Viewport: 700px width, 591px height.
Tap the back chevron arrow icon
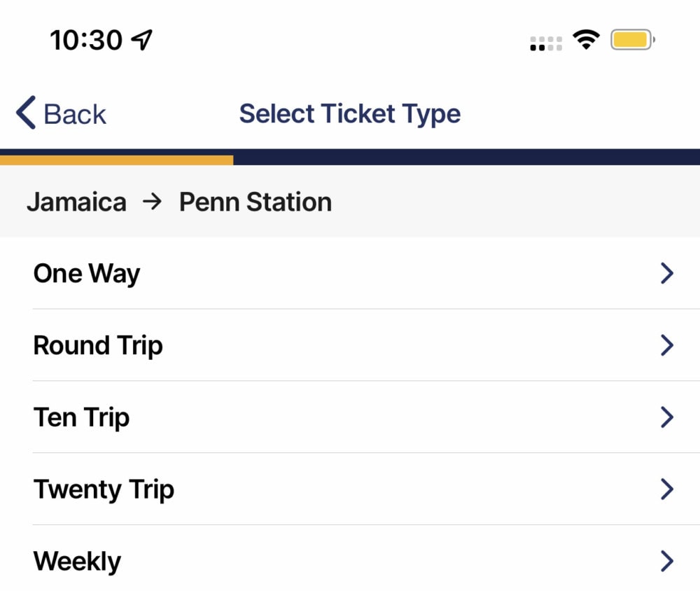pyautogui.click(x=26, y=113)
